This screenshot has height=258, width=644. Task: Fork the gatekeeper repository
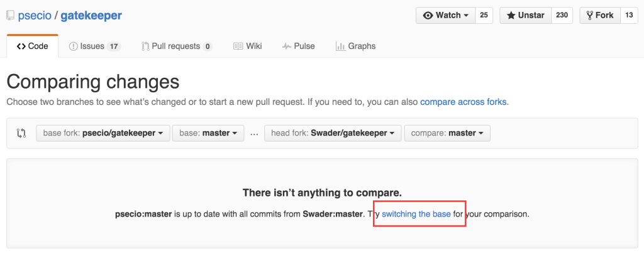(x=599, y=16)
